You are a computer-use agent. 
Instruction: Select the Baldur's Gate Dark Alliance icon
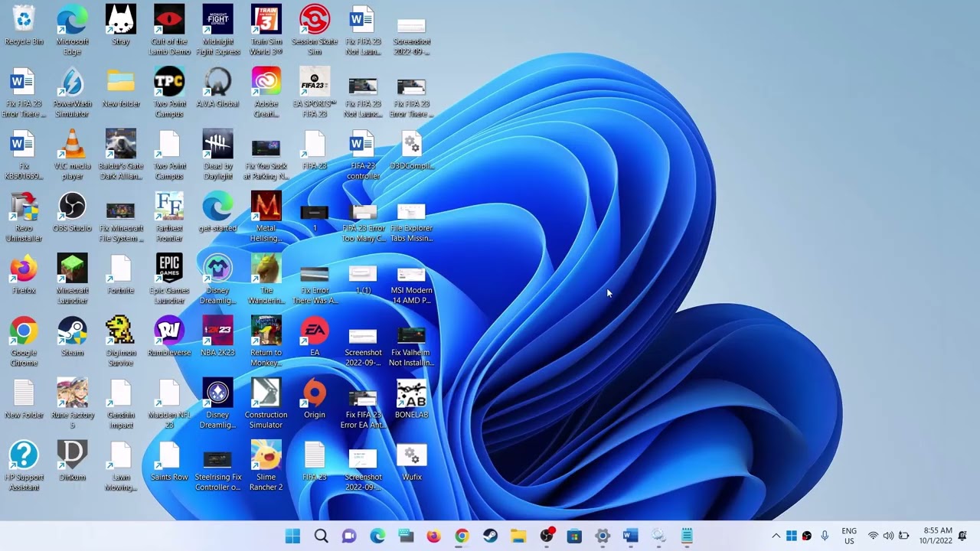tap(121, 155)
